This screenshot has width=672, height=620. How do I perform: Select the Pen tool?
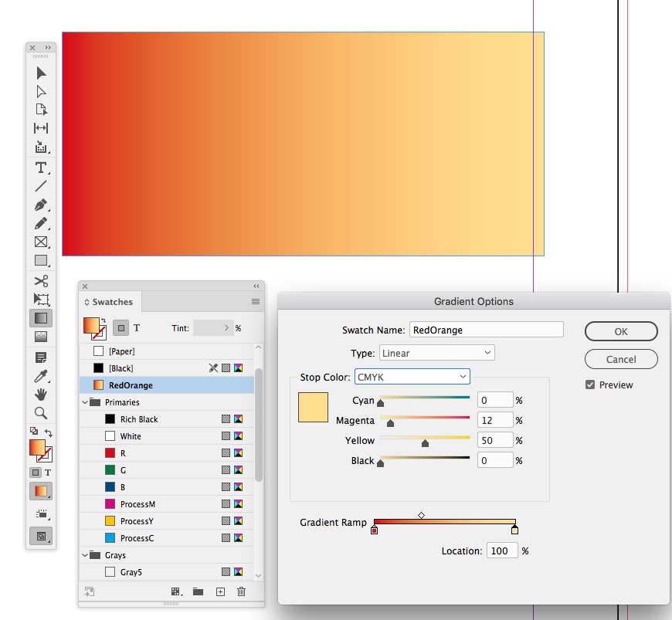pos(41,205)
